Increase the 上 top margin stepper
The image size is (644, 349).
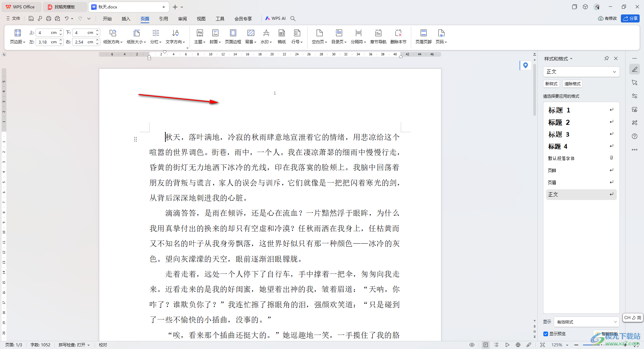(x=61, y=31)
